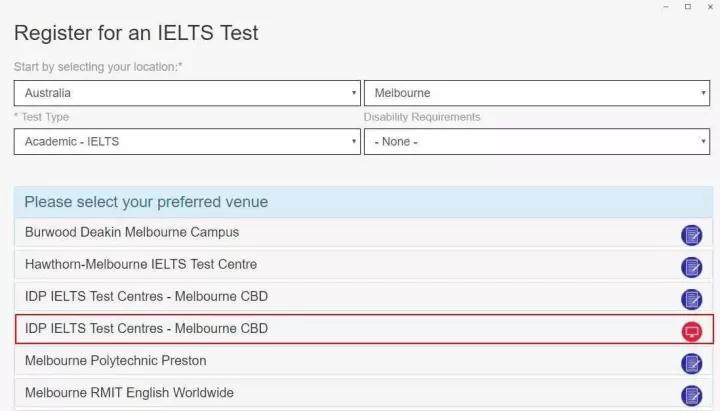The width and height of the screenshot is (720, 411).
Task: Expand the Academic - IELTS test type dropdown
Action: [187, 141]
